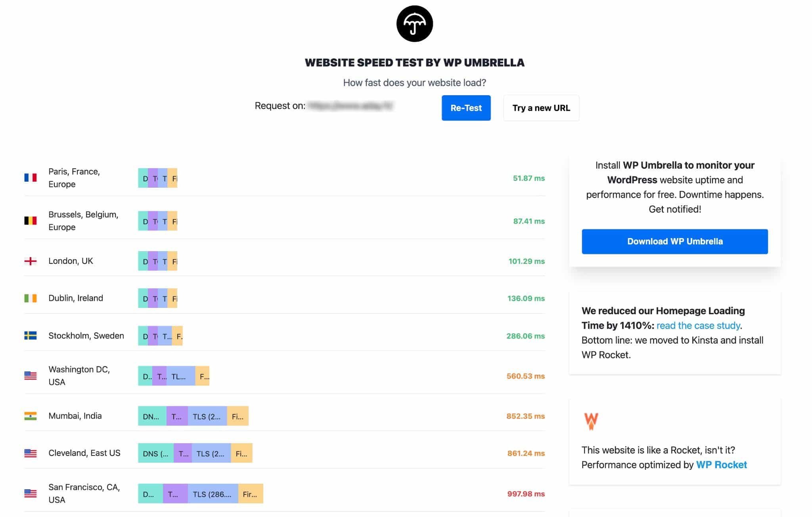Open the WP Rocket link
Screen dimensions: 812x517
pos(721,465)
